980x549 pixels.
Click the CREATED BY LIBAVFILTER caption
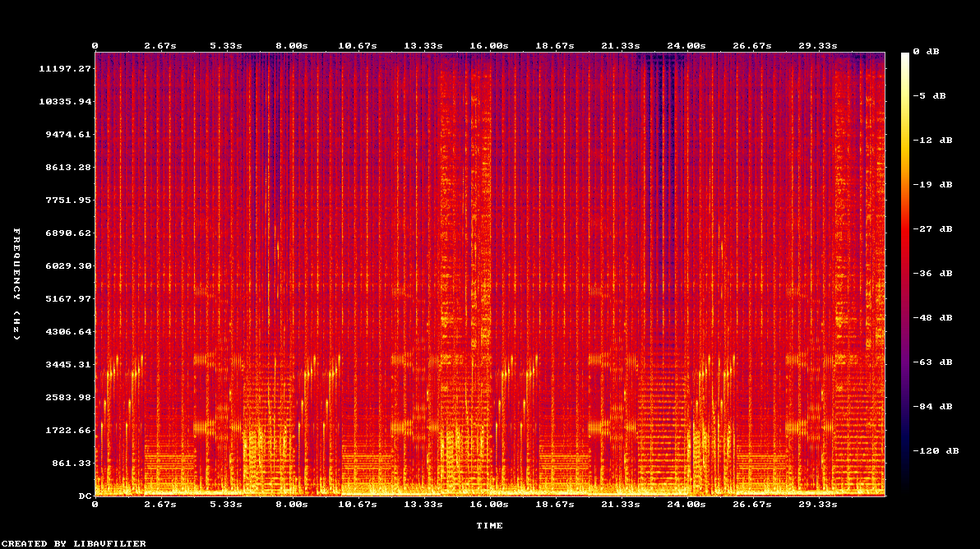click(74, 544)
